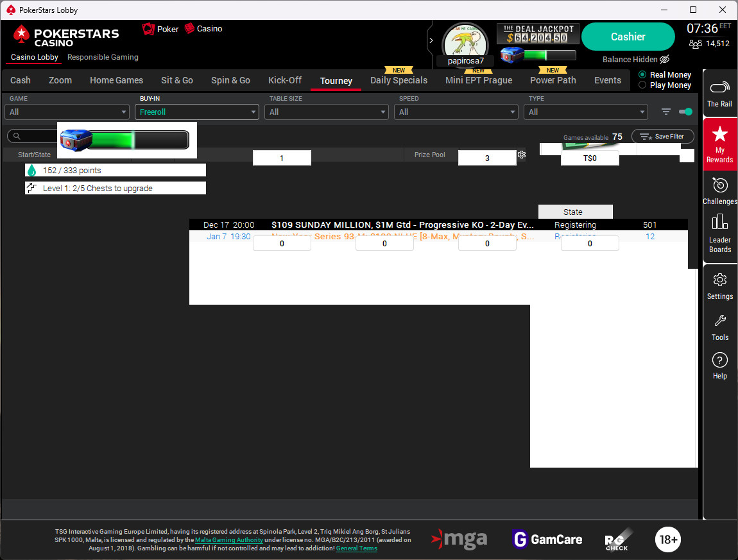Click the GamCare logo

coord(547,539)
